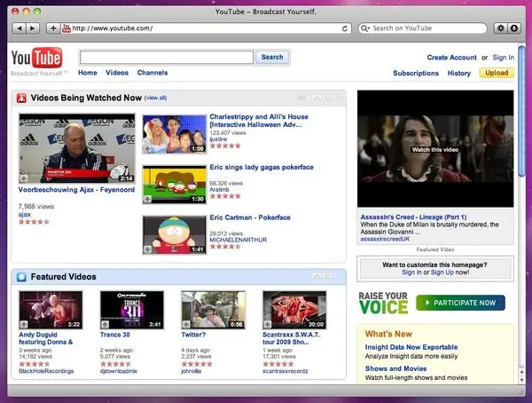The height and width of the screenshot is (403, 532).
Task: Click the blue vertical scrollbar thumb
Action: 522,111
